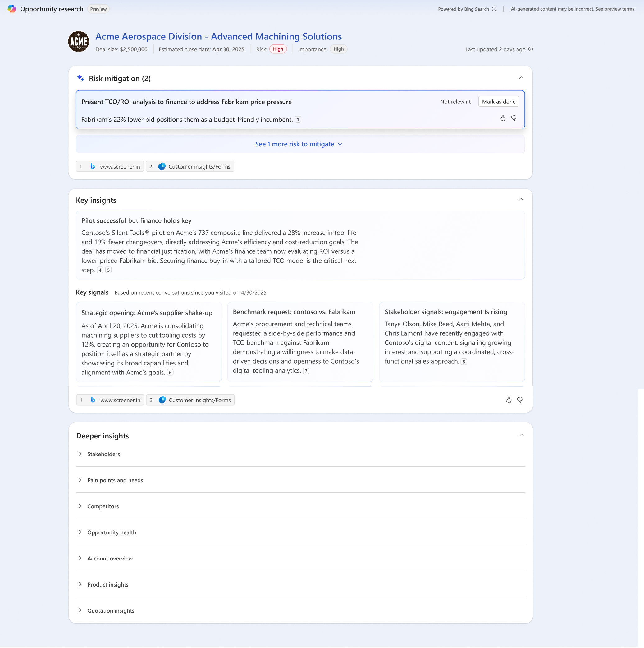Collapse the Key insights section
Image resolution: width=644 pixels, height=648 pixels.
click(x=521, y=199)
